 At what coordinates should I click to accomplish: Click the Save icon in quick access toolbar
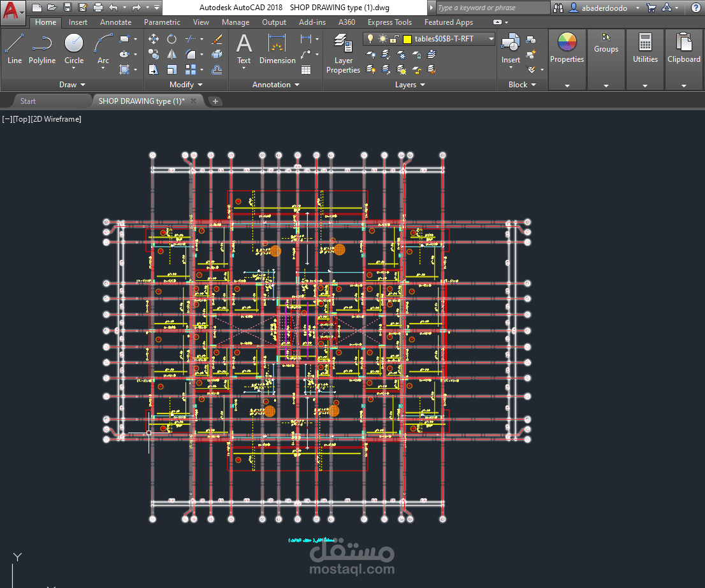point(68,8)
